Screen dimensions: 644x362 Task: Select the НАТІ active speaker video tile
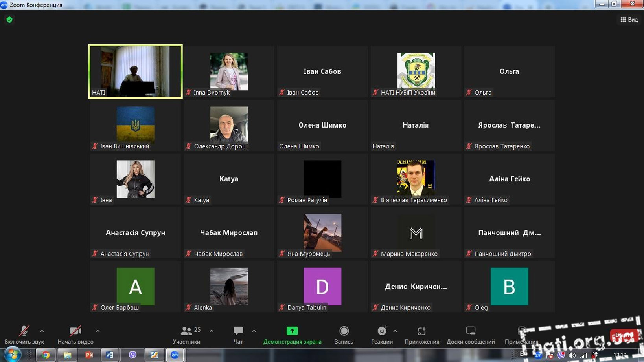coord(136,71)
